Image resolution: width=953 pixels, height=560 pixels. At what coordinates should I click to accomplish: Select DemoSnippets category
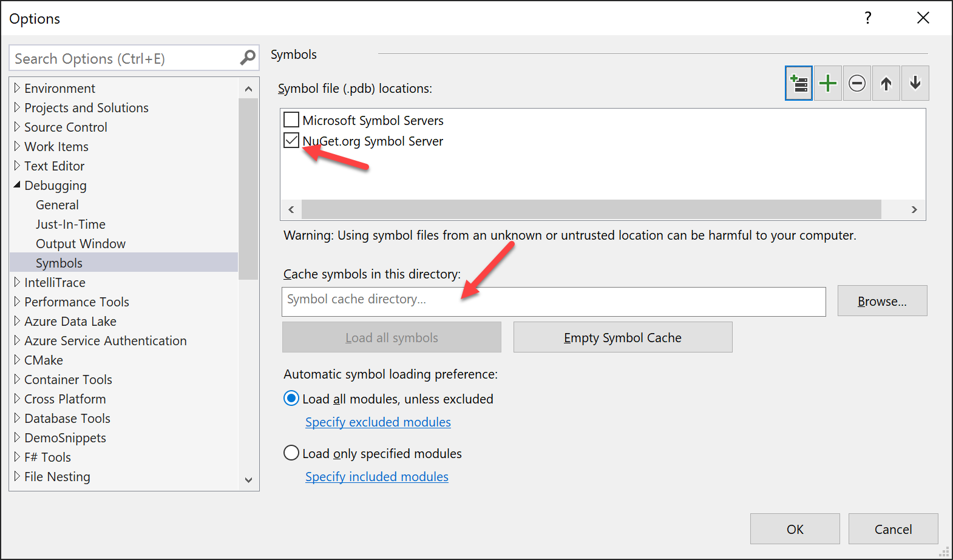65,438
